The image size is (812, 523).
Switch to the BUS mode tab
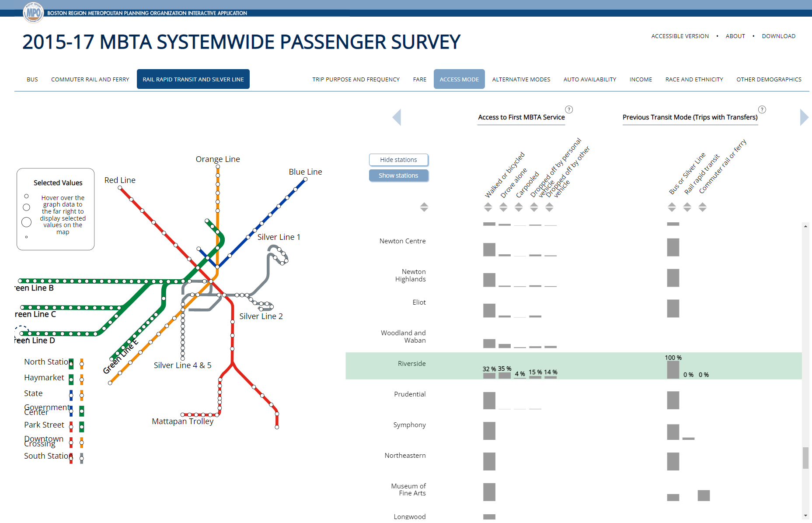click(32, 79)
